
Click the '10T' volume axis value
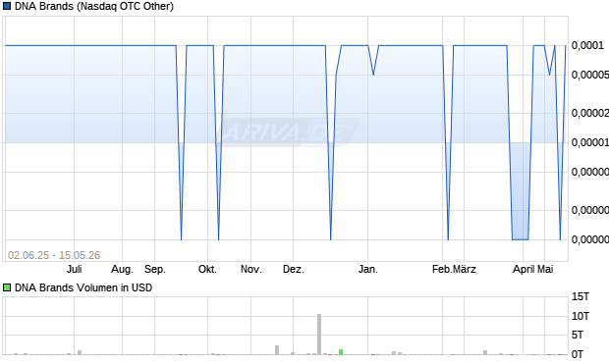(x=581, y=316)
